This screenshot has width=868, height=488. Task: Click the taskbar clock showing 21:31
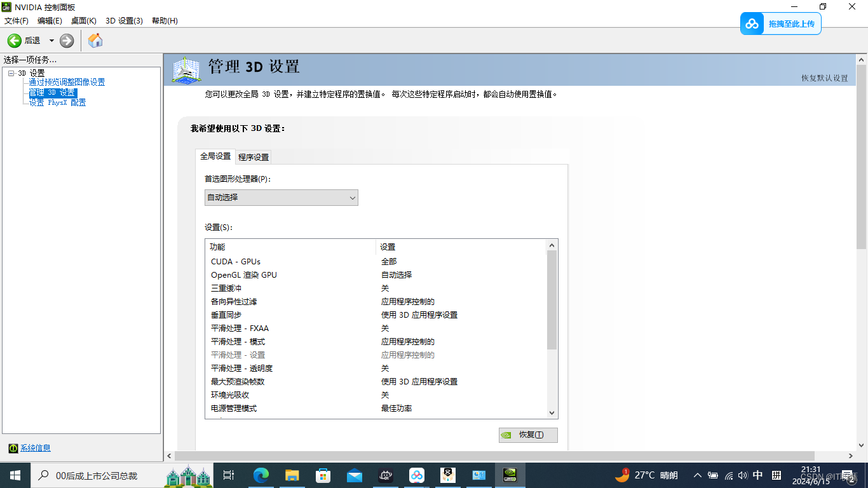[811, 475]
